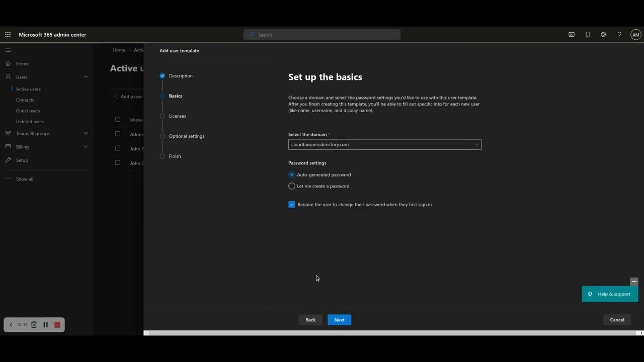Screen dimensions: 644x362
Task: Open the app launcher waffle icon
Action: pos(8,35)
